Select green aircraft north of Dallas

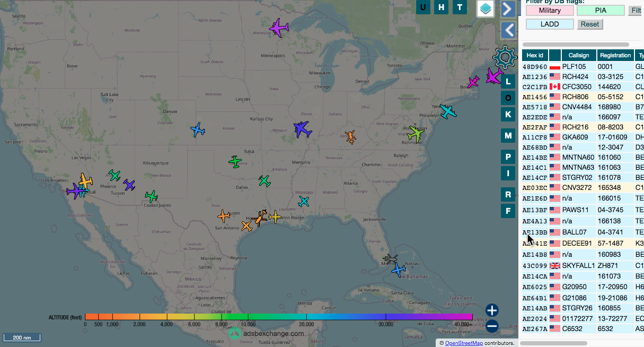point(264,181)
